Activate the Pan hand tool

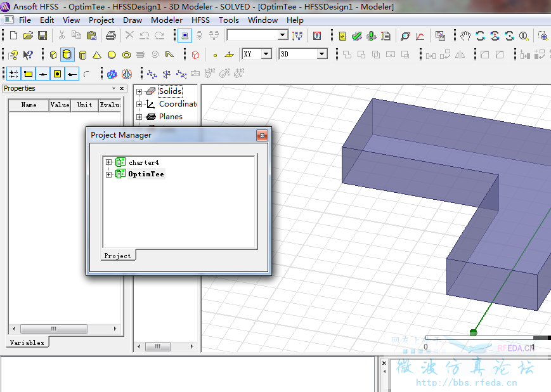click(465, 36)
